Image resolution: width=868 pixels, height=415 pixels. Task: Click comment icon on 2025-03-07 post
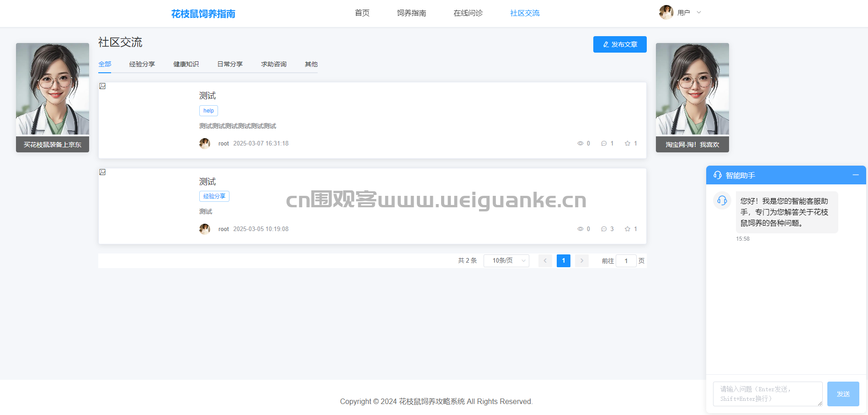604,143
